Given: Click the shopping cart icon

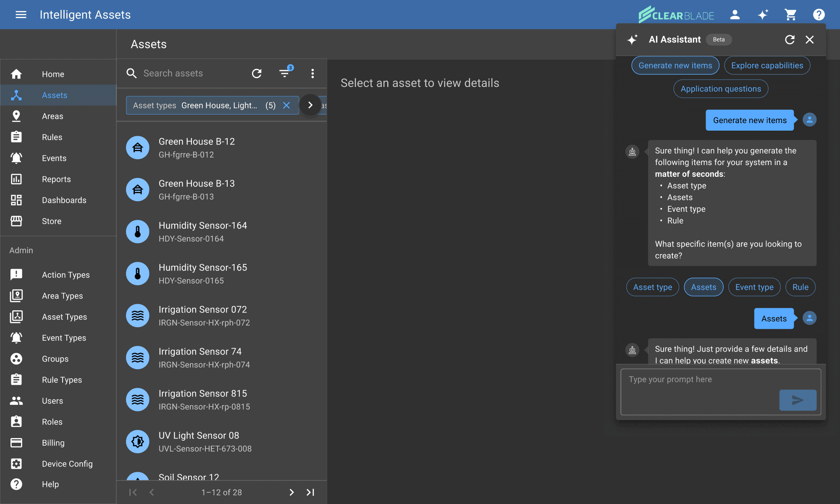Looking at the screenshot, I should click(x=790, y=15).
